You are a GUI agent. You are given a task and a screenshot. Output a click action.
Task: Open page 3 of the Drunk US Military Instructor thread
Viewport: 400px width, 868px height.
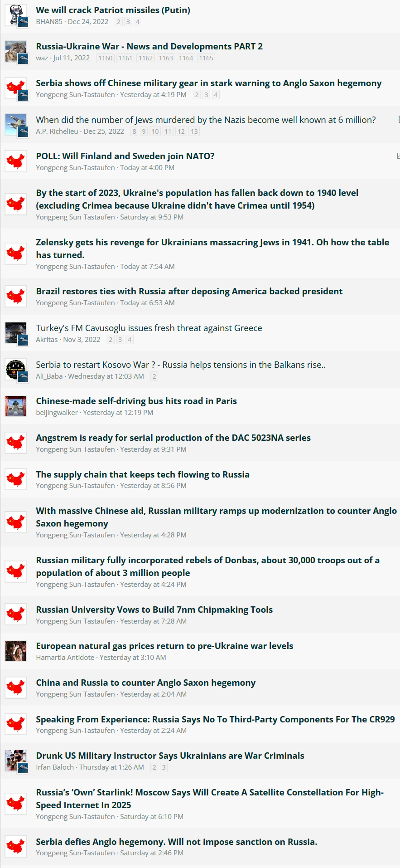164,767
